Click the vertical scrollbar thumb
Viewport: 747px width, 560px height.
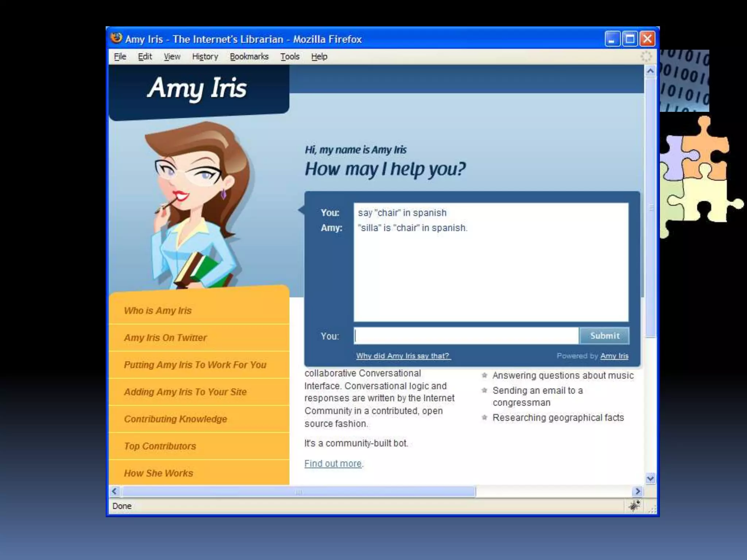(x=650, y=208)
